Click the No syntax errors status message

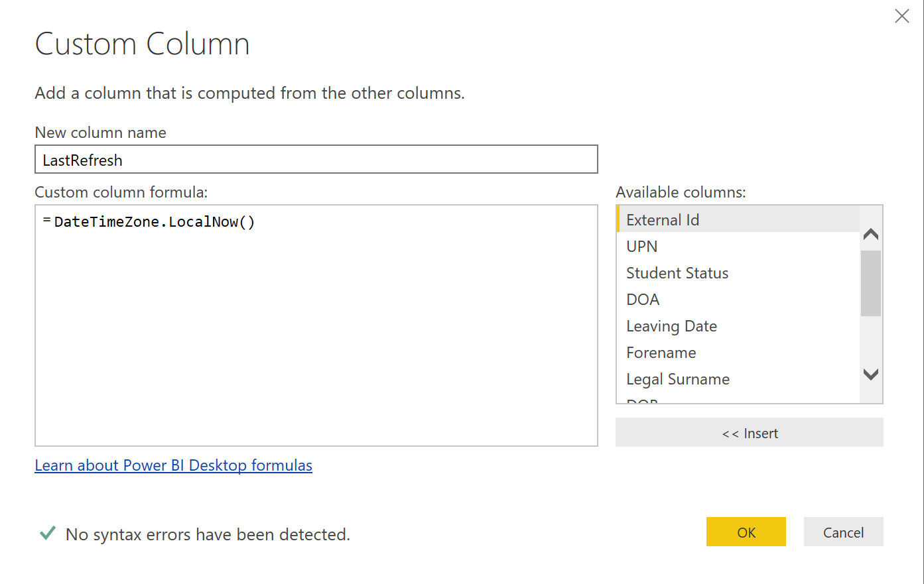(208, 534)
